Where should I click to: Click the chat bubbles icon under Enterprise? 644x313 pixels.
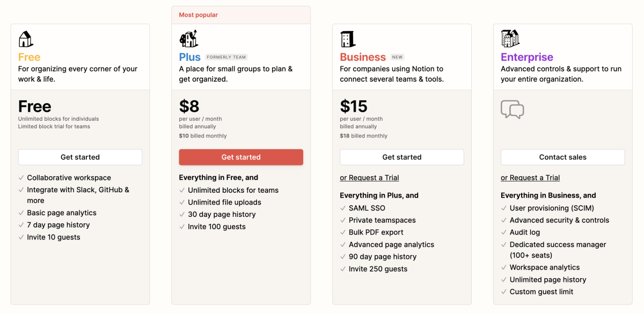pyautogui.click(x=513, y=109)
